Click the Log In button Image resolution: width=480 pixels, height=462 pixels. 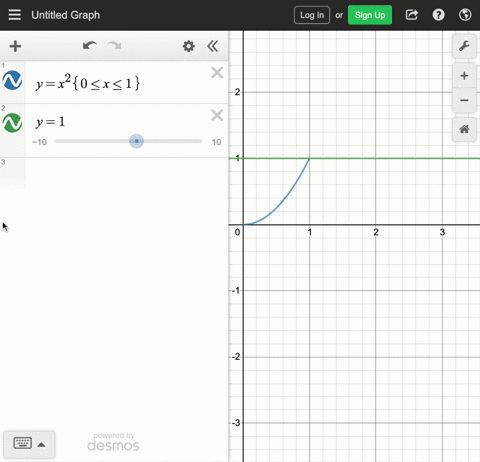tap(312, 15)
